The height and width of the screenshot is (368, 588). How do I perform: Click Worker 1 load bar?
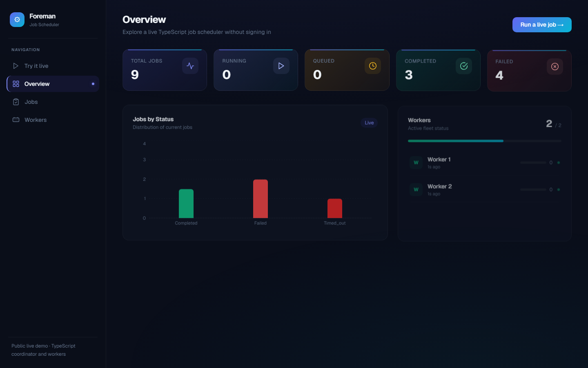tap(533, 163)
